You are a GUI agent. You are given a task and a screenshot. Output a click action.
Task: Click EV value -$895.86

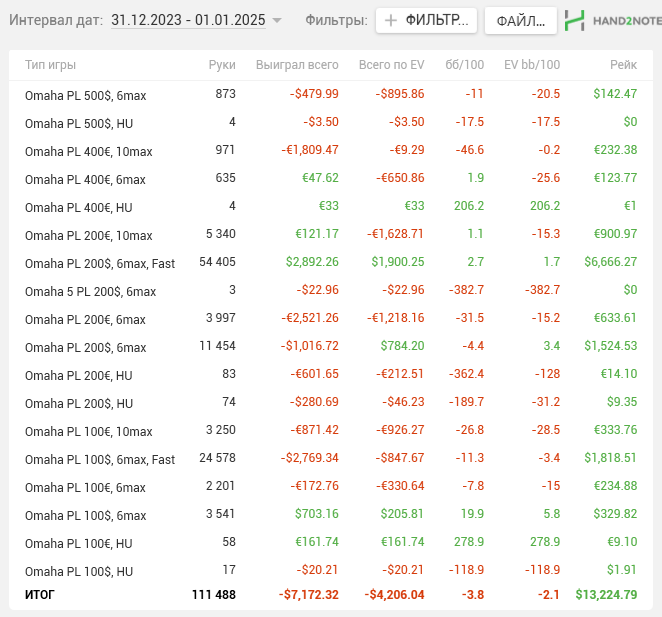(400, 94)
